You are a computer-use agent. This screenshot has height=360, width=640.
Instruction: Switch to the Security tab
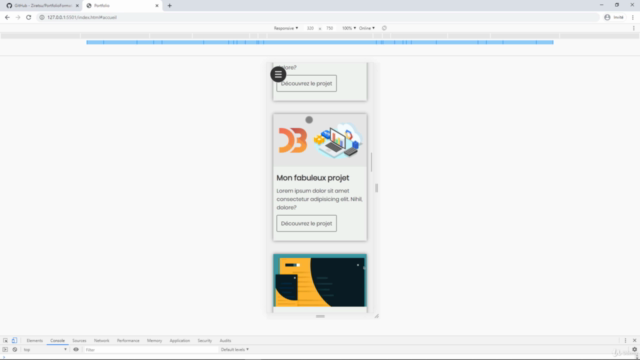pos(204,340)
